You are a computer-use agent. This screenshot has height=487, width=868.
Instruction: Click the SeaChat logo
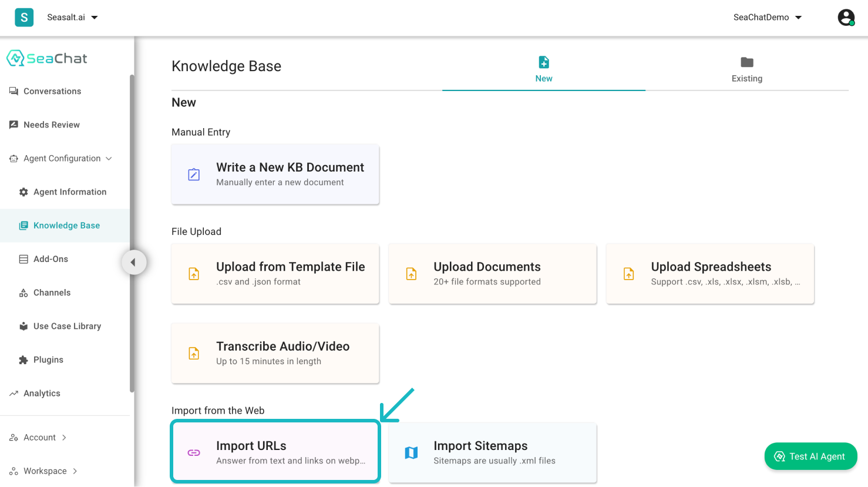pos(47,58)
